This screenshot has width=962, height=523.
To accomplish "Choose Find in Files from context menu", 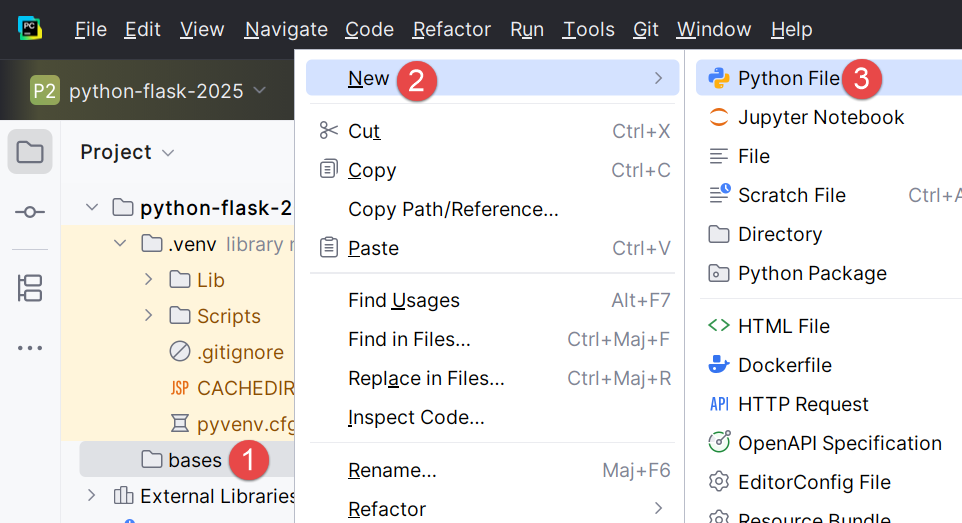I will (409, 339).
